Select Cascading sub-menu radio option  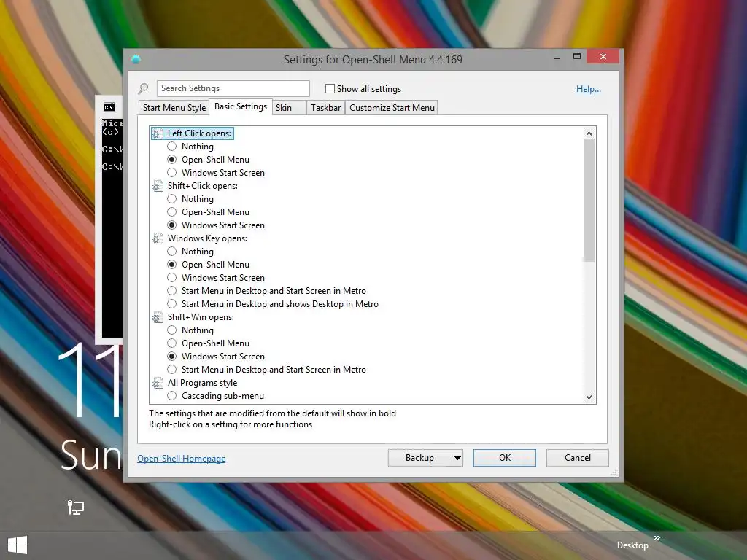(x=172, y=396)
